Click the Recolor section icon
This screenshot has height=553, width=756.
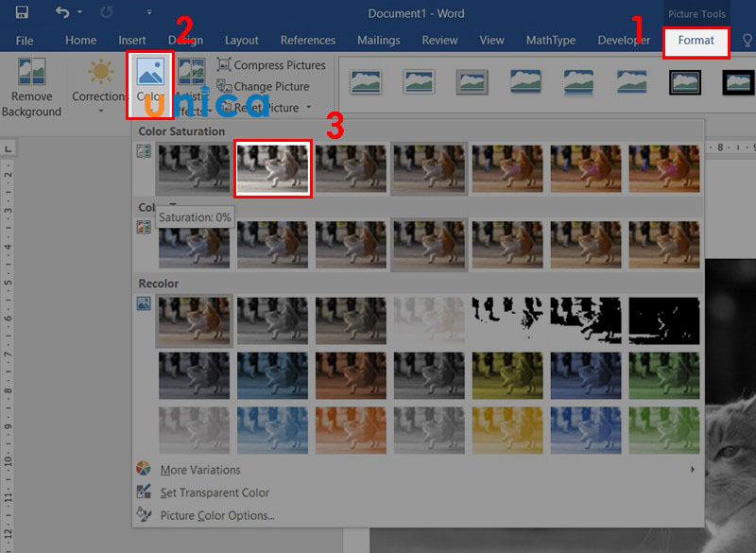pyautogui.click(x=144, y=303)
